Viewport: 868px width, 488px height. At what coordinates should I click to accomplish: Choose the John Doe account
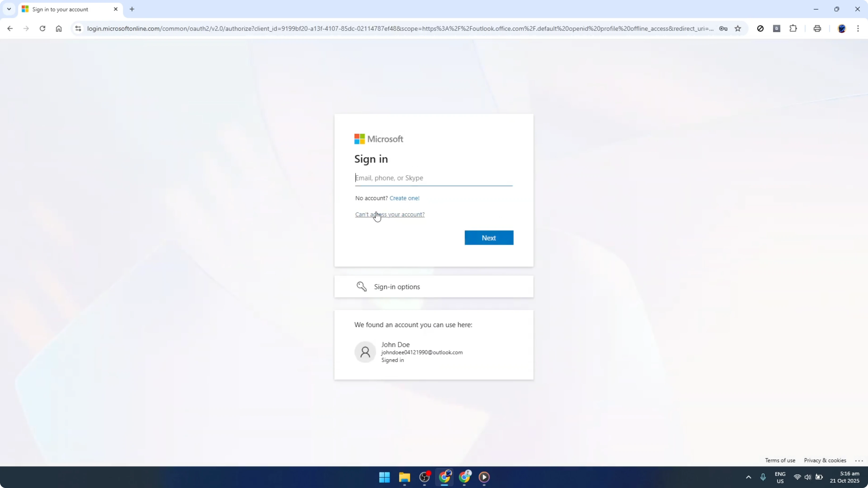click(x=434, y=352)
